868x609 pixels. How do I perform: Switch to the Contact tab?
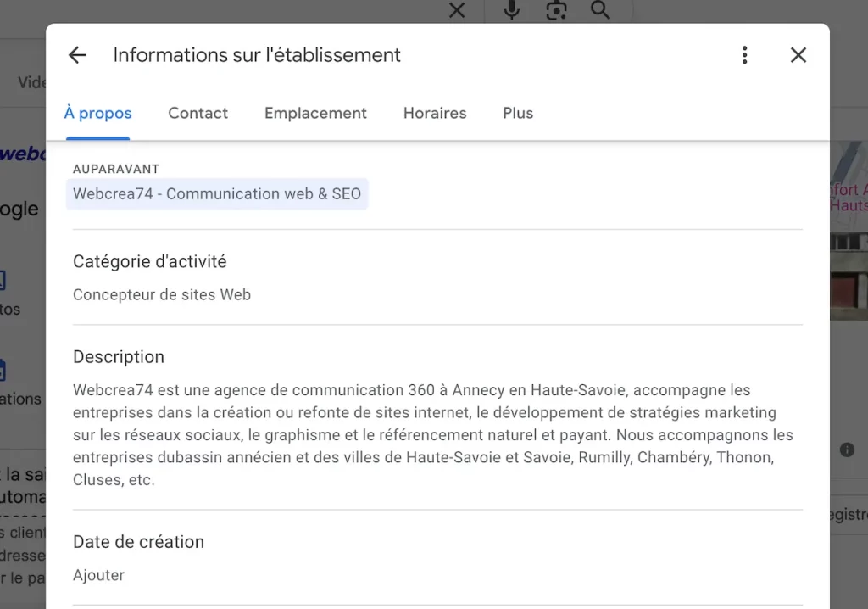(x=198, y=114)
